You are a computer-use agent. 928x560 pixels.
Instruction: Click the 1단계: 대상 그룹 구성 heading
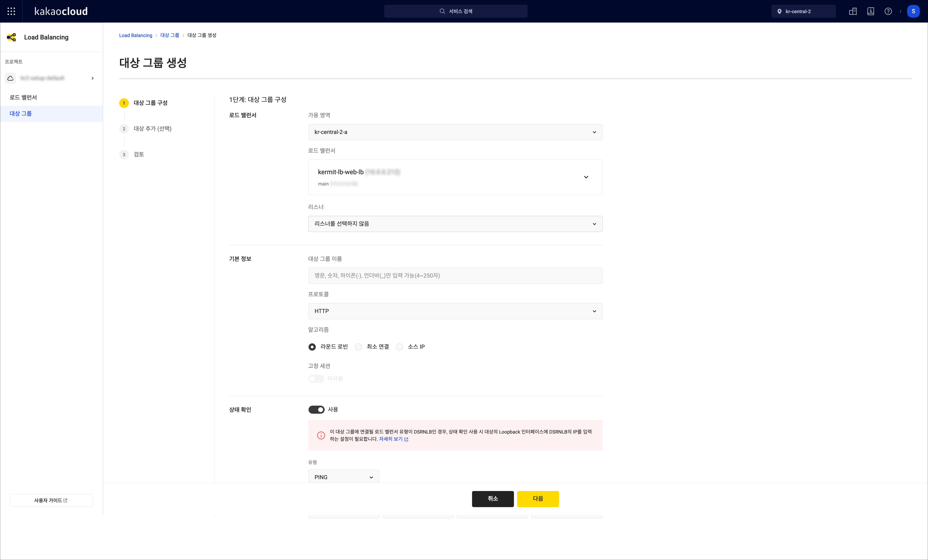click(x=258, y=100)
